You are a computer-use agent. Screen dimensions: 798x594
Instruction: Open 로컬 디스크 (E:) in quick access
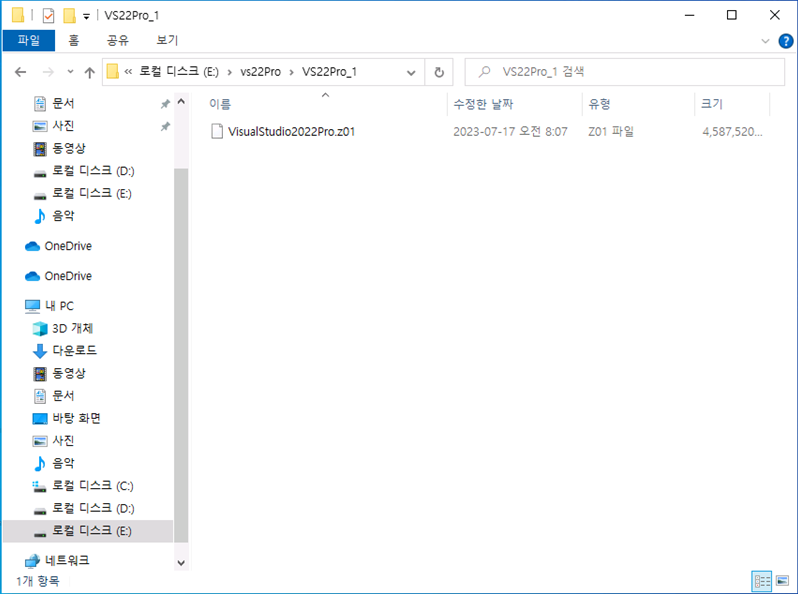[x=92, y=193]
